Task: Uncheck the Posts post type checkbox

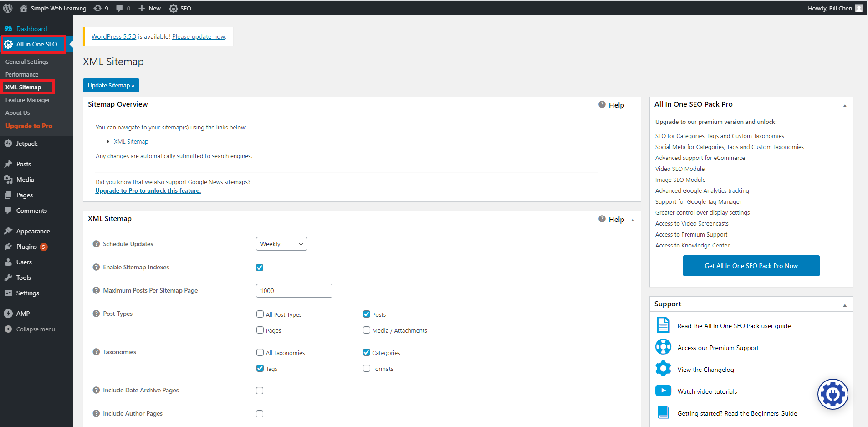Action: tap(367, 314)
